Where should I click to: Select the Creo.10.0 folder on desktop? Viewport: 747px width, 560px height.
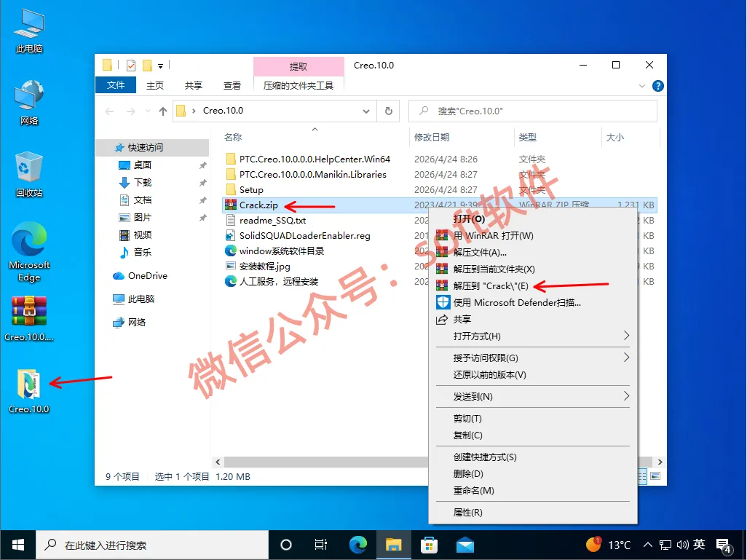(x=29, y=391)
